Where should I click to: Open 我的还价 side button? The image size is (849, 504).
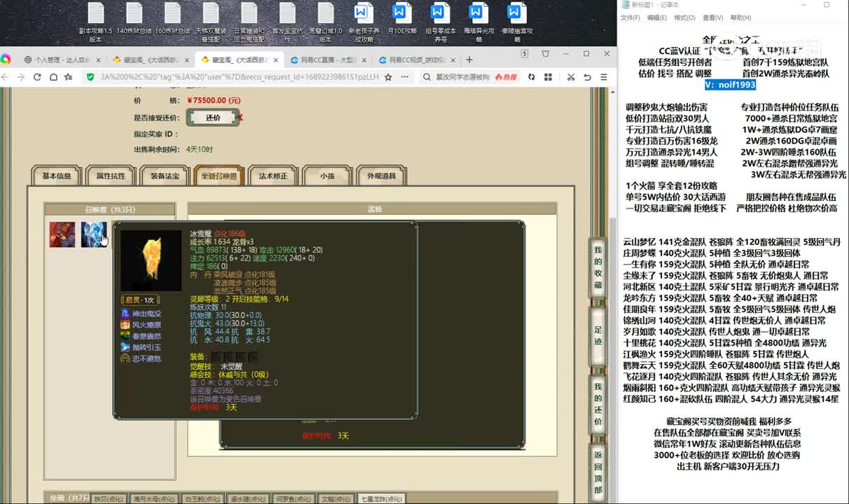click(598, 403)
